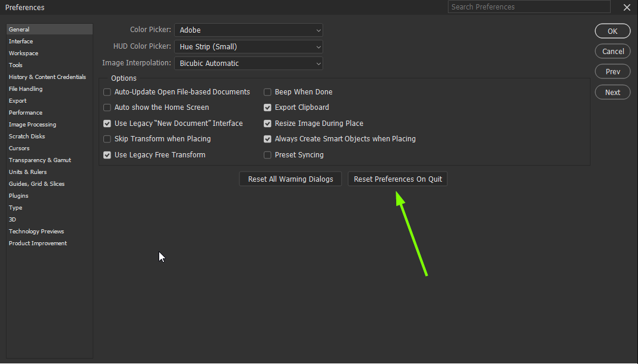
Task: Change the HUD Color Picker selection
Action: tap(248, 46)
